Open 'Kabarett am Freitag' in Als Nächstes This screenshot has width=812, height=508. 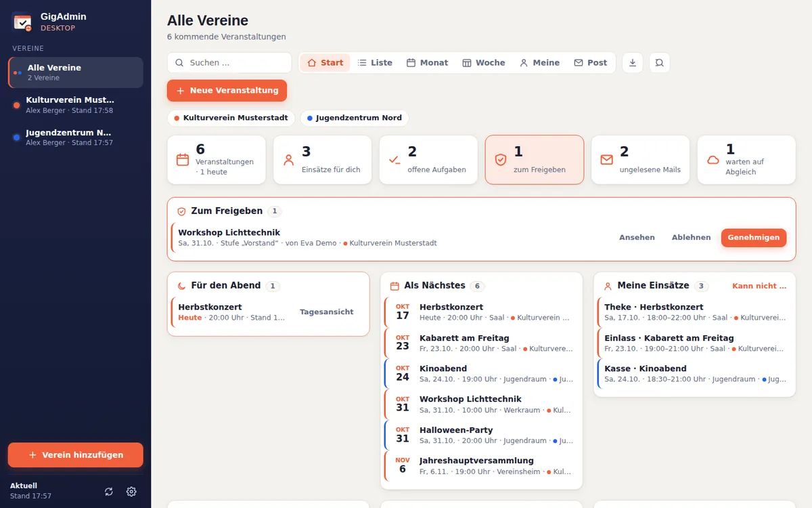[481, 343]
